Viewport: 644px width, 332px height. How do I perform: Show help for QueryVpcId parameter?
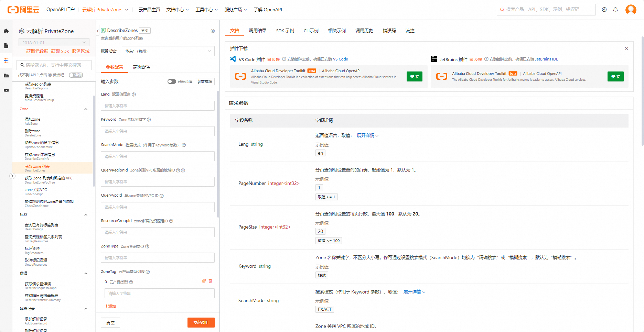pos(162,196)
